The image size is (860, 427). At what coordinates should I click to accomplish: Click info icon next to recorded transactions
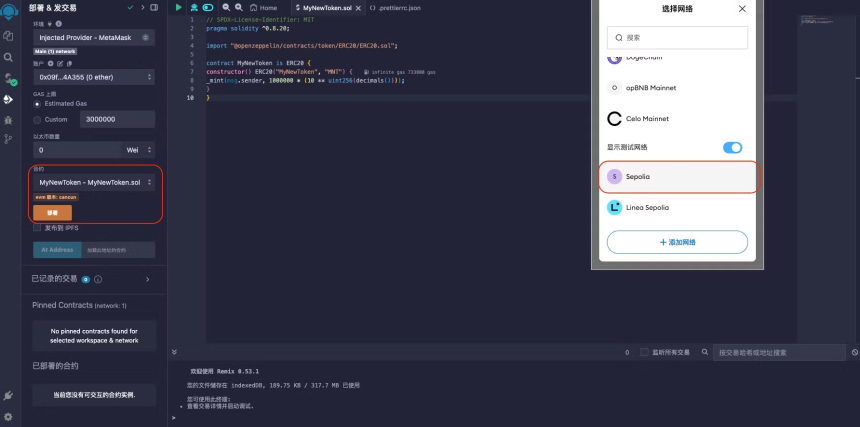pyautogui.click(x=98, y=280)
